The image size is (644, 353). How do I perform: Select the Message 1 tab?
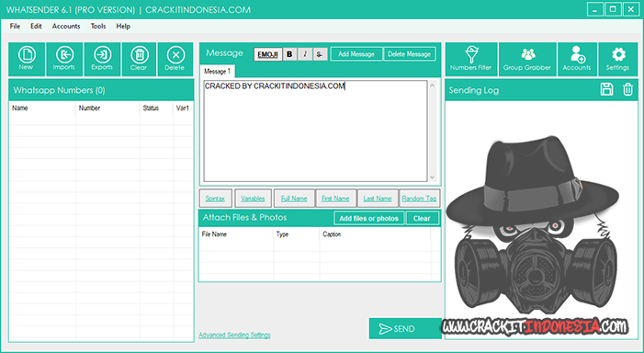[217, 71]
